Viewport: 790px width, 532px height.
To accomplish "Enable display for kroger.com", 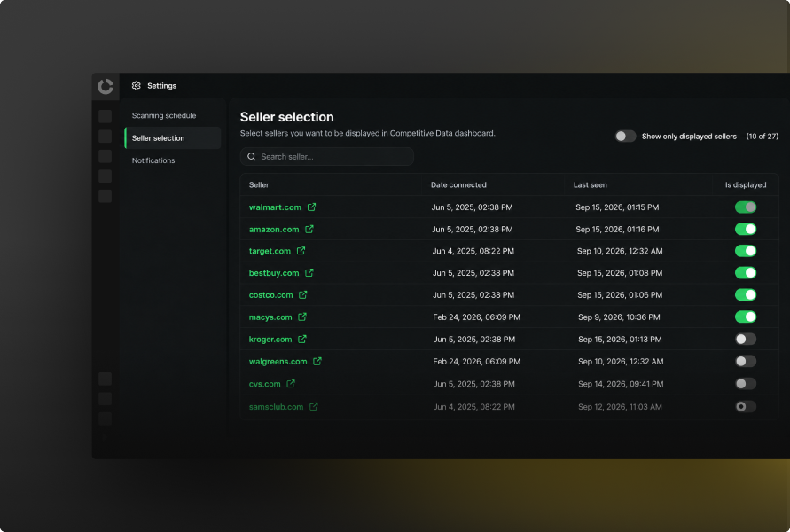I will coord(746,339).
